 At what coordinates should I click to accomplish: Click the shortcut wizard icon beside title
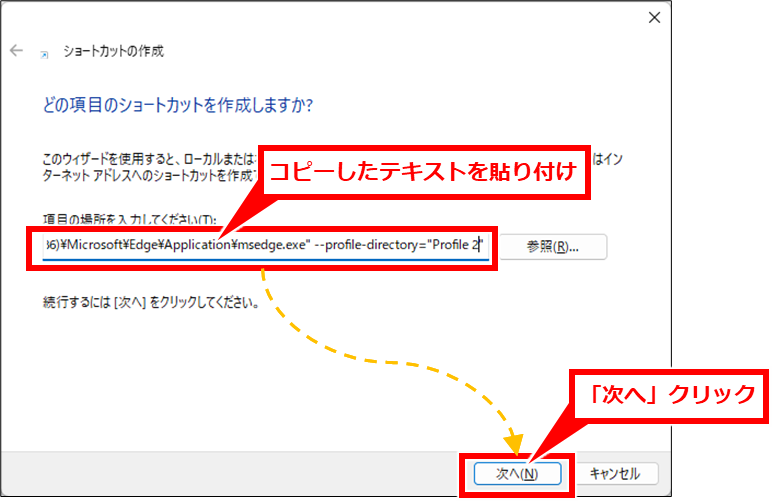tap(44, 54)
